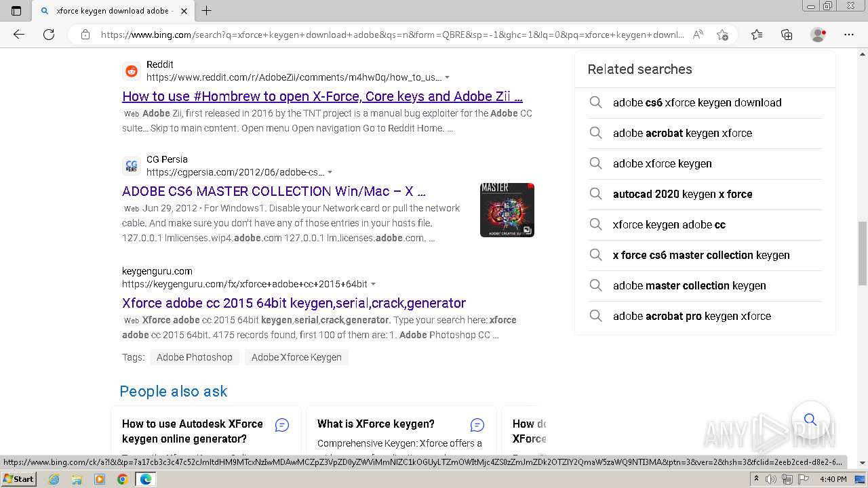
Task: Close the xforce keygen search tab
Action: (184, 11)
